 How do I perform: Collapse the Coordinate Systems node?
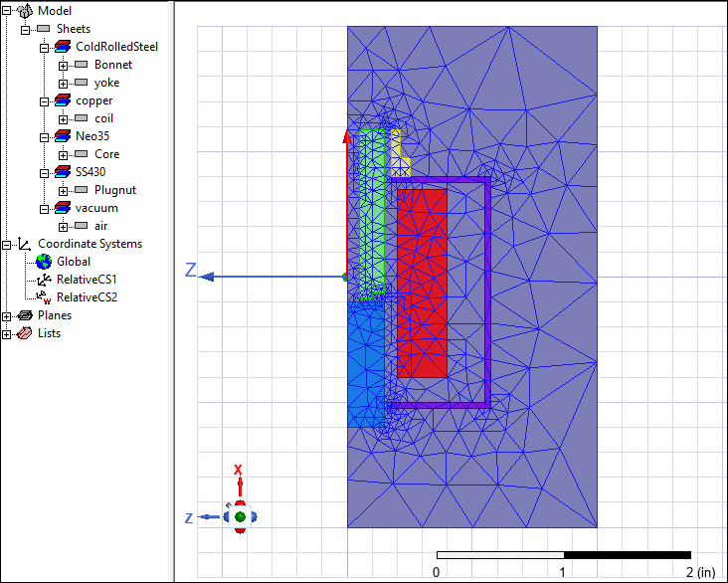7,245
